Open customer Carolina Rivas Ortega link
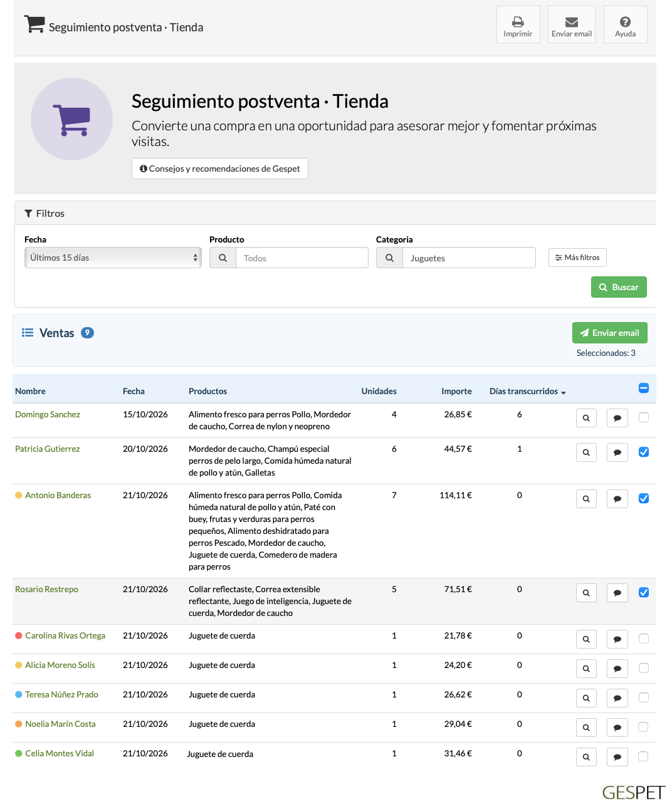The width and height of the screenshot is (672, 809). click(x=65, y=635)
